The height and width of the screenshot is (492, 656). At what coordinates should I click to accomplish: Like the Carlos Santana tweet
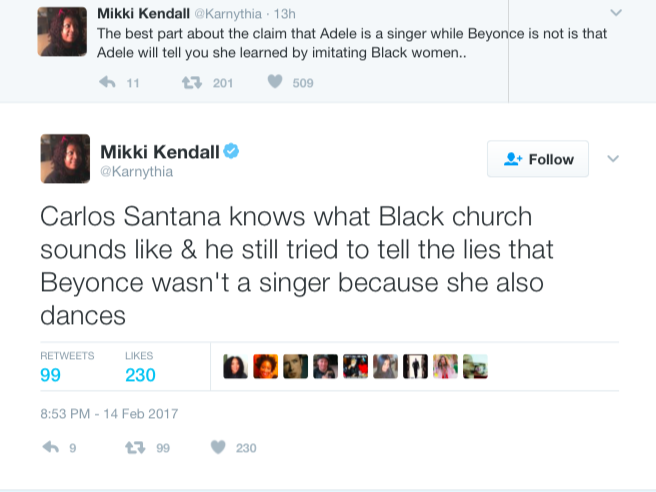tap(218, 447)
